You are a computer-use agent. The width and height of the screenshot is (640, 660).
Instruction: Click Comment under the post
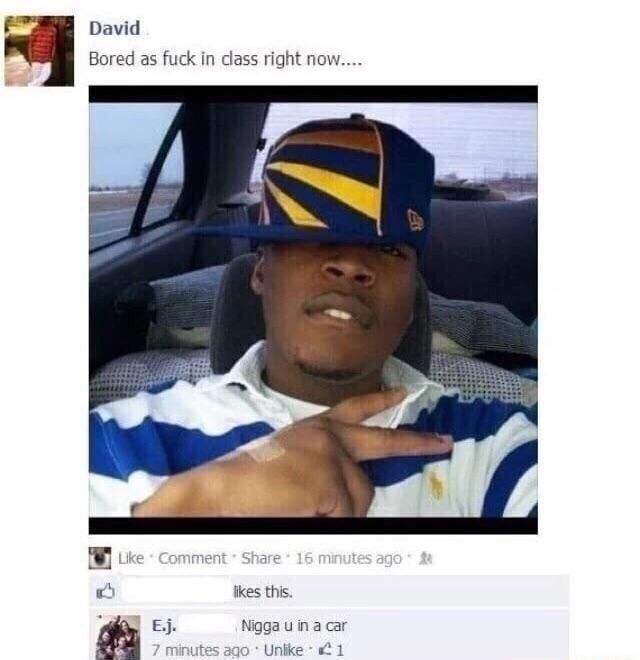(x=192, y=559)
